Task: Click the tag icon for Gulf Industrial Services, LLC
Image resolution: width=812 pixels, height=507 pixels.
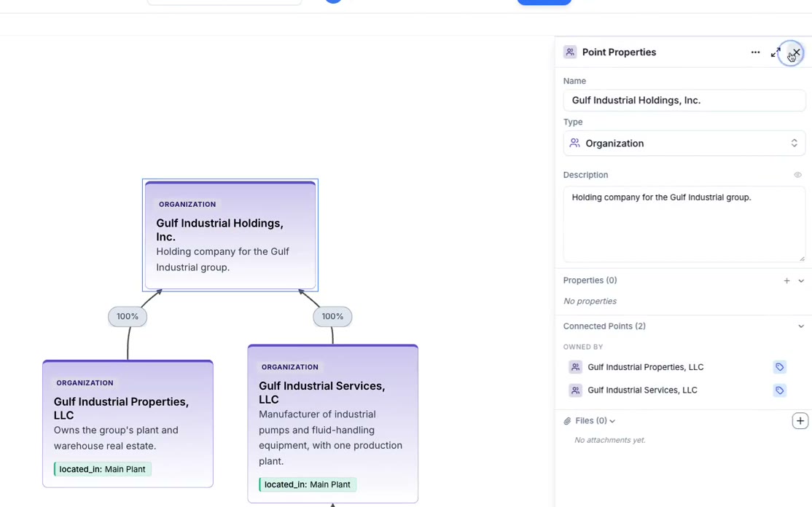Action: coord(779,390)
